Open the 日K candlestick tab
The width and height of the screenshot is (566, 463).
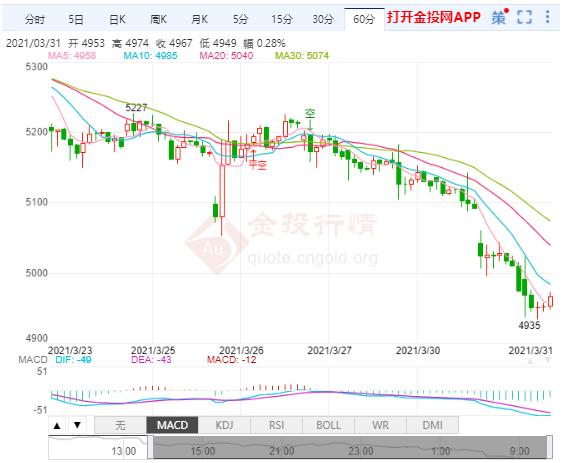point(117,19)
